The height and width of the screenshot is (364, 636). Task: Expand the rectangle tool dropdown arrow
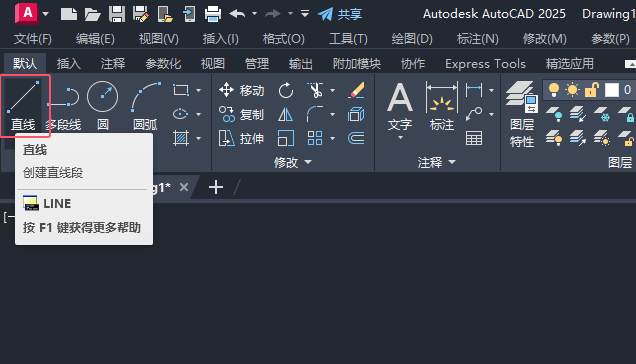pyautogui.click(x=199, y=90)
